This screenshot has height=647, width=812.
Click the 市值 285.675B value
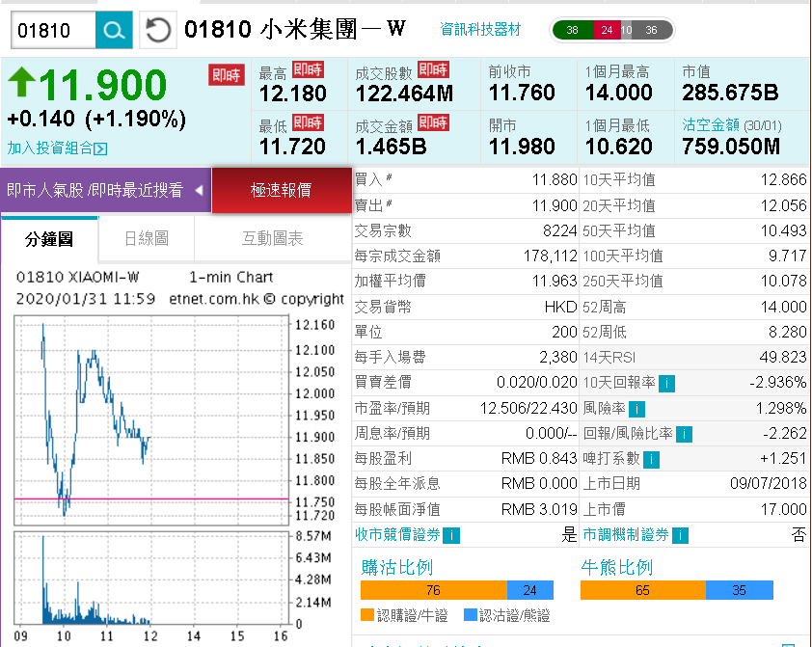[730, 93]
